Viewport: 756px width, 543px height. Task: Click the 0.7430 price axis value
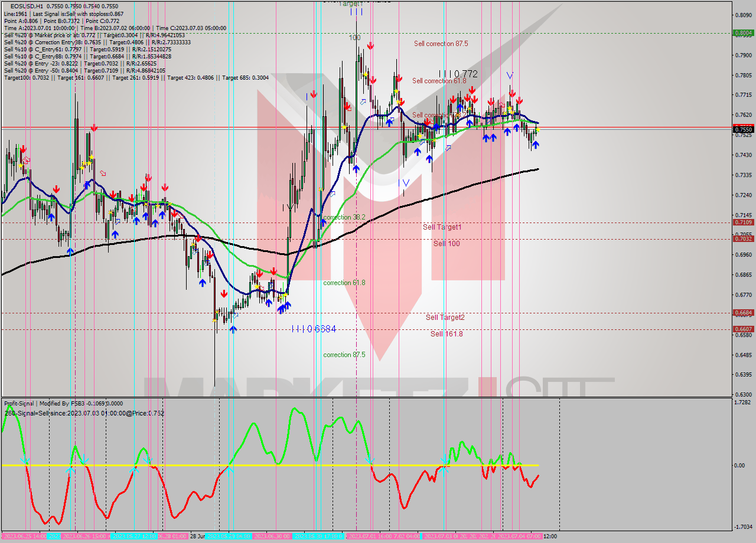[x=743, y=155]
